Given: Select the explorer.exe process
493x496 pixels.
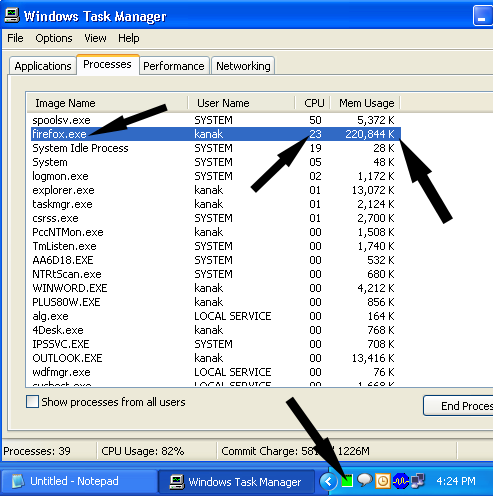Looking at the screenshot, I should 216,190.
